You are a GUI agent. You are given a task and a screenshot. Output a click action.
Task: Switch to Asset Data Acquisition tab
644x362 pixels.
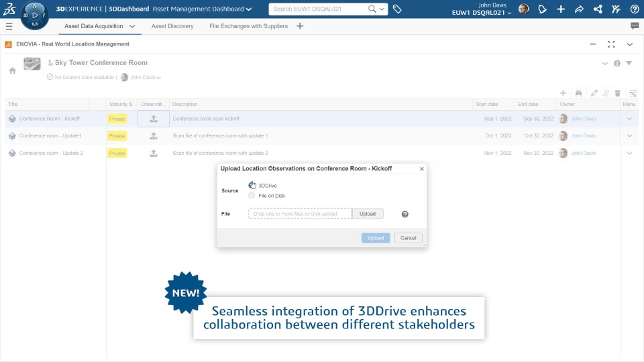point(94,26)
